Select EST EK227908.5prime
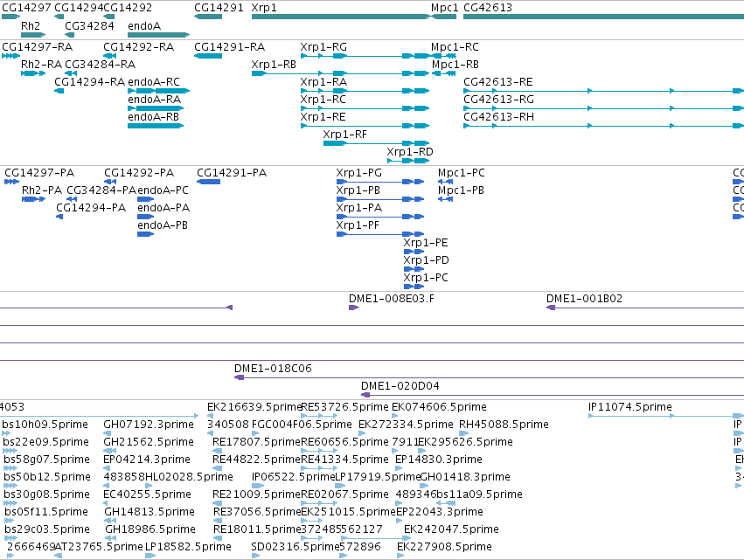The width and height of the screenshot is (744, 560). coord(444,547)
